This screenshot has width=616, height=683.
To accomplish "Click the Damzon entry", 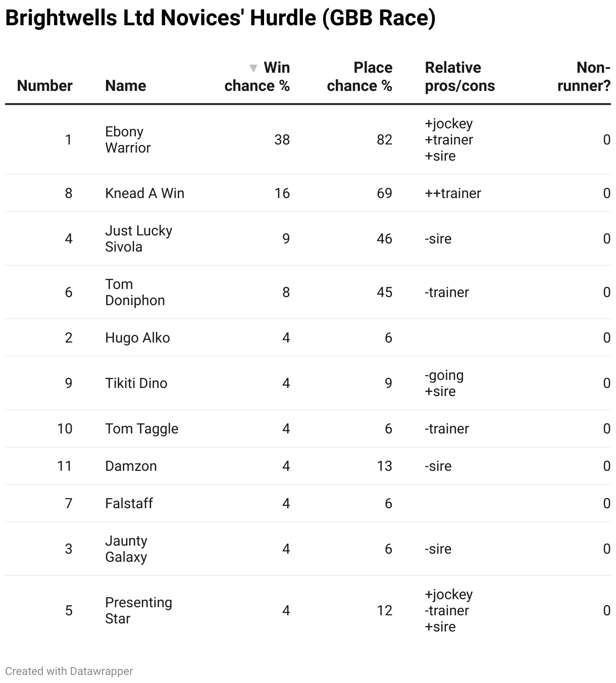I will (131, 466).
